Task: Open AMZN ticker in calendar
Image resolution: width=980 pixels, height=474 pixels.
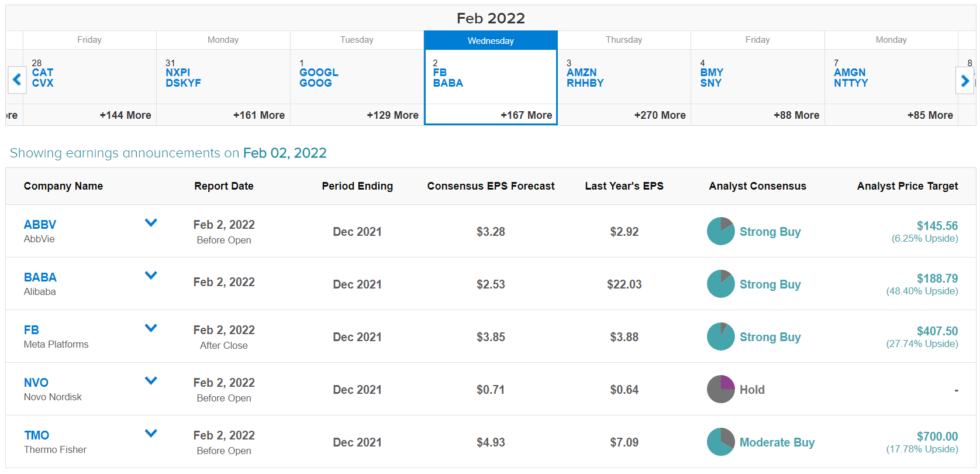Action: coord(582,73)
